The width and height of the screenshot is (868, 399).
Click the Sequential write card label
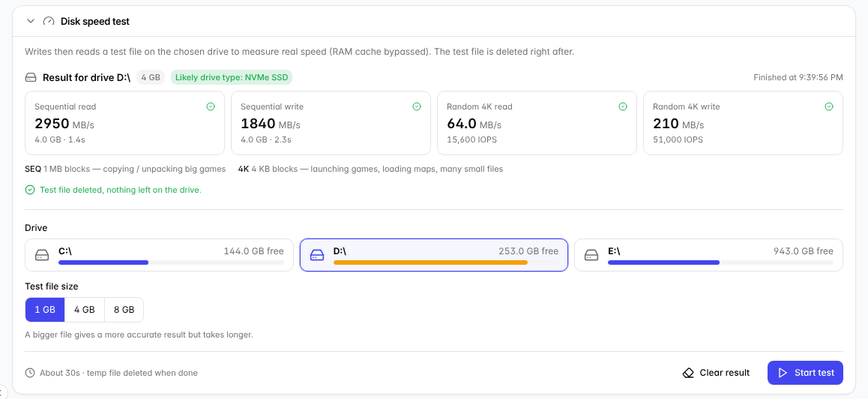point(272,106)
